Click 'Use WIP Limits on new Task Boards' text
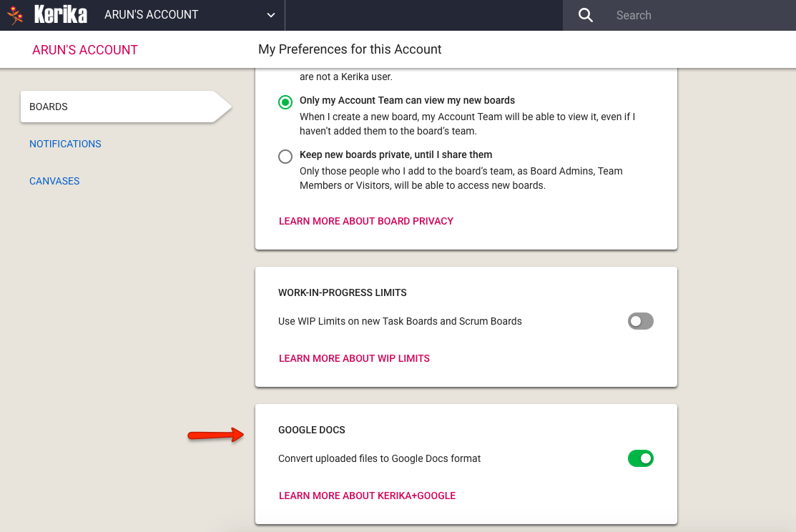 coord(400,321)
